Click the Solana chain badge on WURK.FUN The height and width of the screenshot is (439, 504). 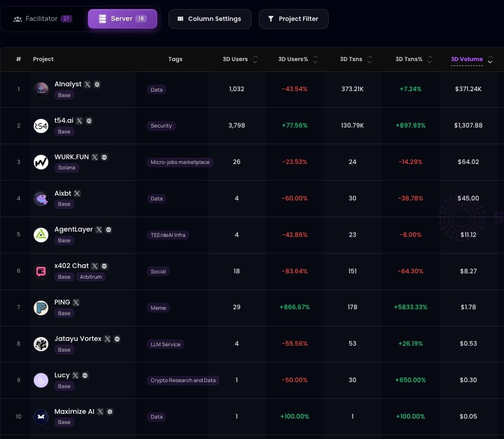click(66, 167)
